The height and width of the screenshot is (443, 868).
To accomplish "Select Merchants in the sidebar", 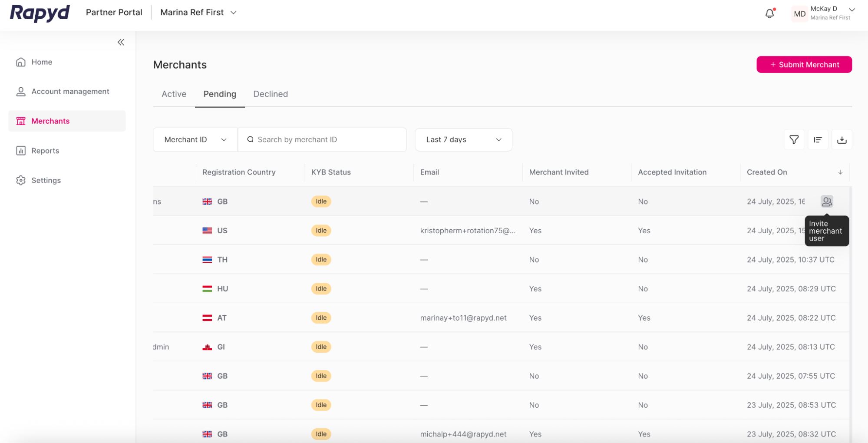I will (50, 121).
